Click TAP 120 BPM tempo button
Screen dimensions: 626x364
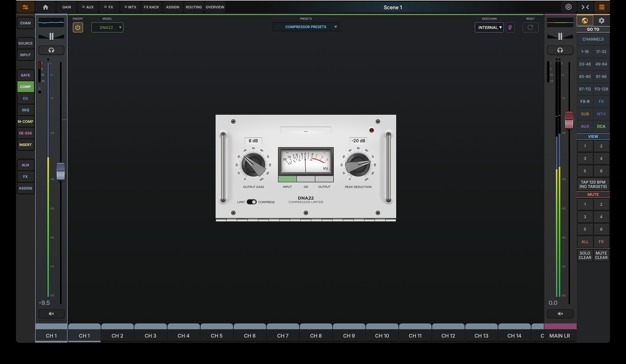pyautogui.click(x=593, y=184)
